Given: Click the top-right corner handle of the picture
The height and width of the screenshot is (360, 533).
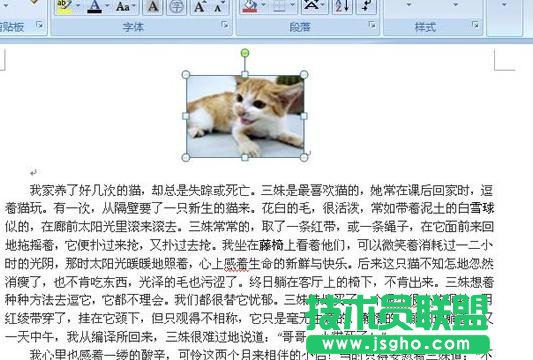Looking at the screenshot, I should [x=304, y=74].
